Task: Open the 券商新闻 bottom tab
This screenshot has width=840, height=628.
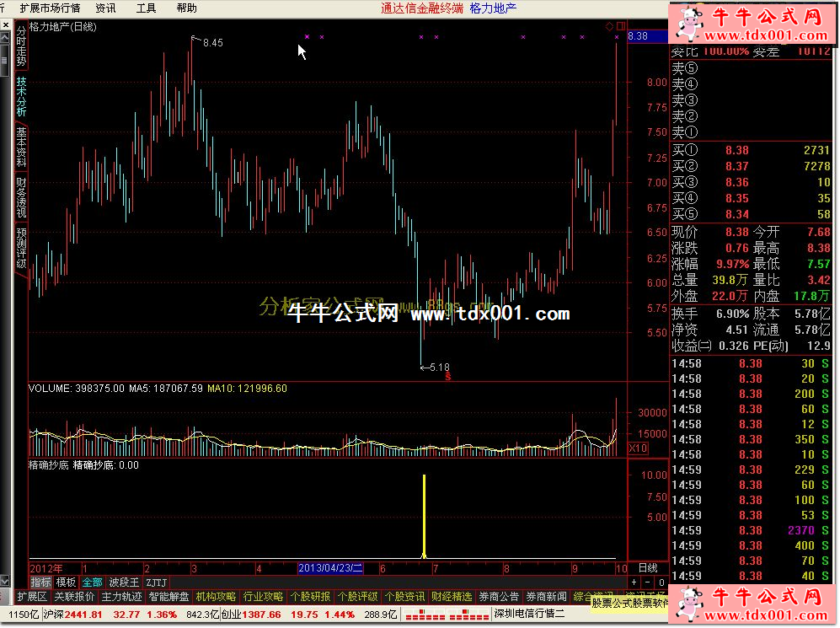Action: pyautogui.click(x=546, y=597)
